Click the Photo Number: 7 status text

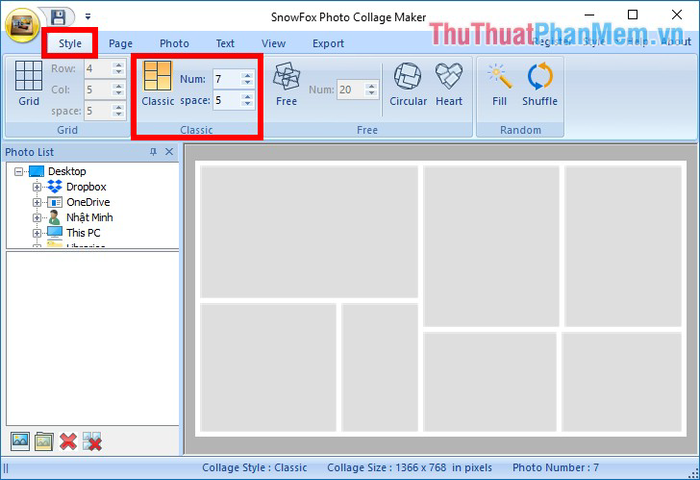555,467
